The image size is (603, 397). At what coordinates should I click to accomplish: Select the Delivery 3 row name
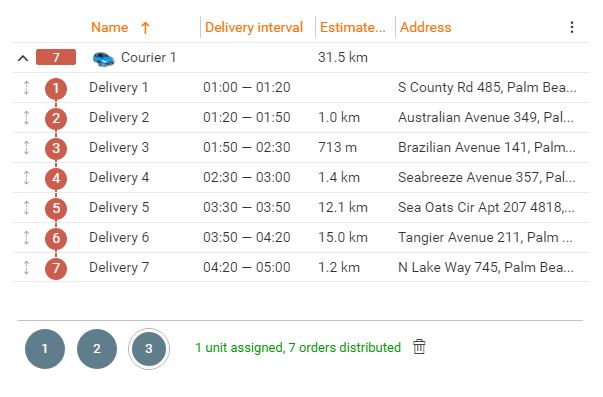[x=119, y=147]
